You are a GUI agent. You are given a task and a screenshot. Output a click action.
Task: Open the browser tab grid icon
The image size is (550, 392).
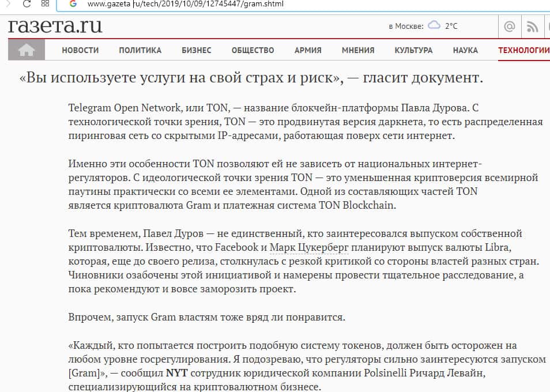pyautogui.click(x=45, y=4)
